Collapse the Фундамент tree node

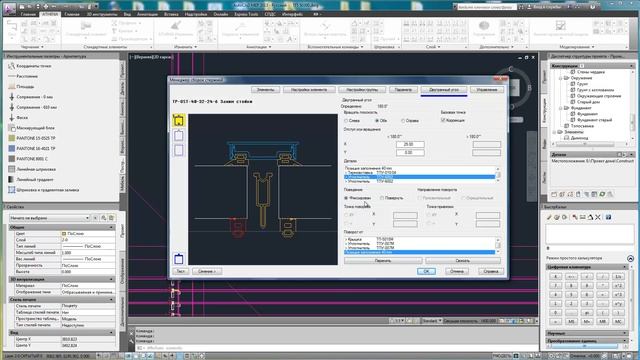[x=560, y=108]
